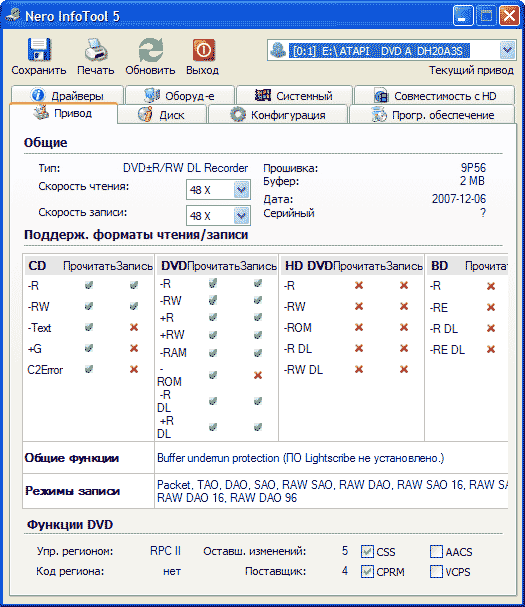Toggle the VCPS checkbox

click(436, 571)
